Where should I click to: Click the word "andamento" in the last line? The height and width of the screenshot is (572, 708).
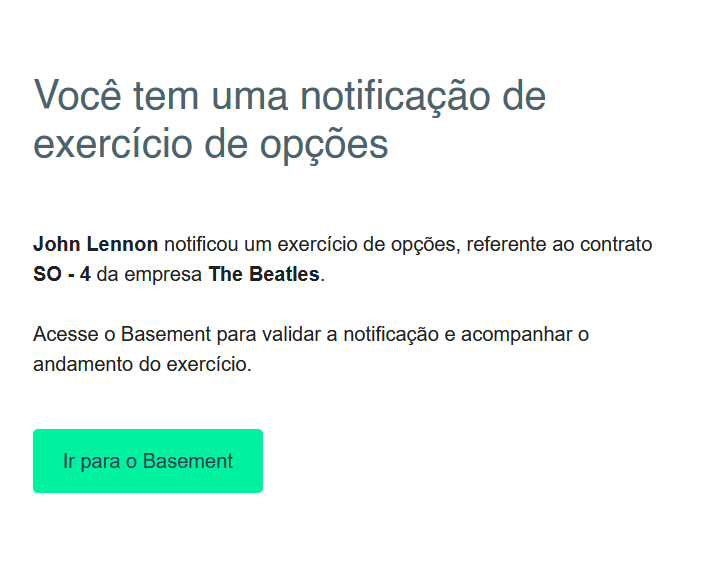77,364
